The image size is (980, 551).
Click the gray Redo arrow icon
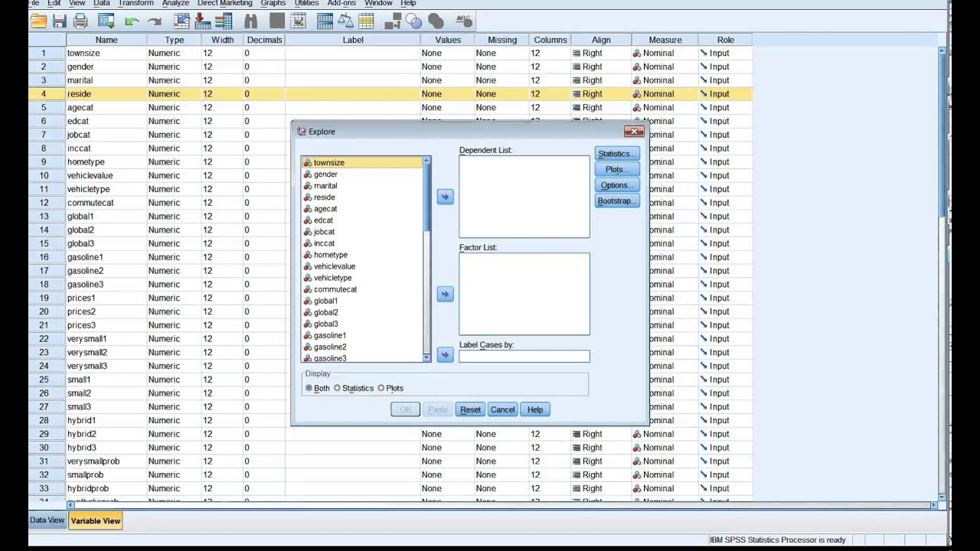pyautogui.click(x=155, y=22)
